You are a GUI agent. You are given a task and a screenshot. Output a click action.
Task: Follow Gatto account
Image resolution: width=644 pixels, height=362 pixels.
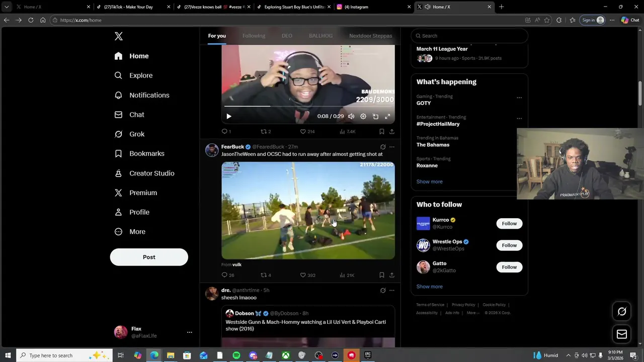(509, 267)
